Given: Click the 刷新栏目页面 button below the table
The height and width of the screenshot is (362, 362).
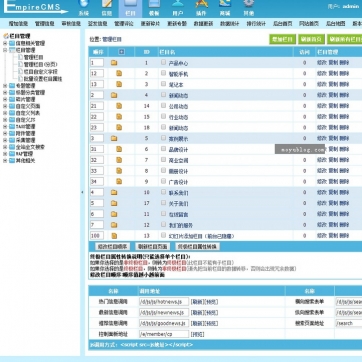Looking at the screenshot, I should click(152, 247).
